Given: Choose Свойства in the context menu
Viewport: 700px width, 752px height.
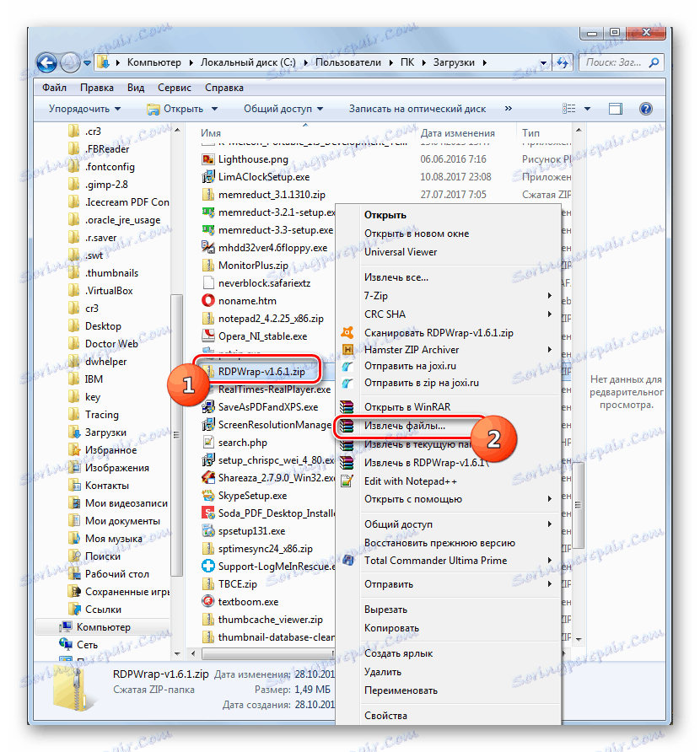Looking at the screenshot, I should 385,716.
